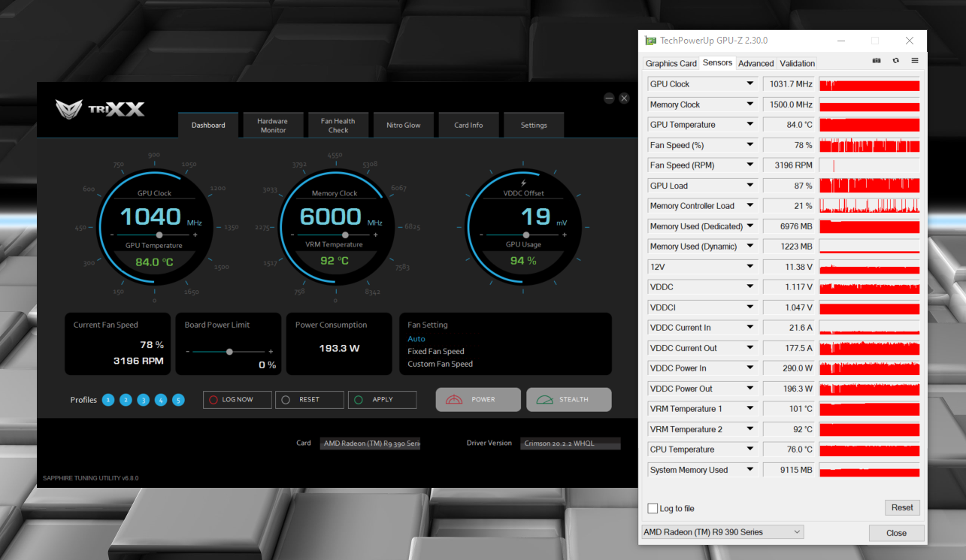
Task: Open the Card Info tab
Action: pyautogui.click(x=468, y=126)
